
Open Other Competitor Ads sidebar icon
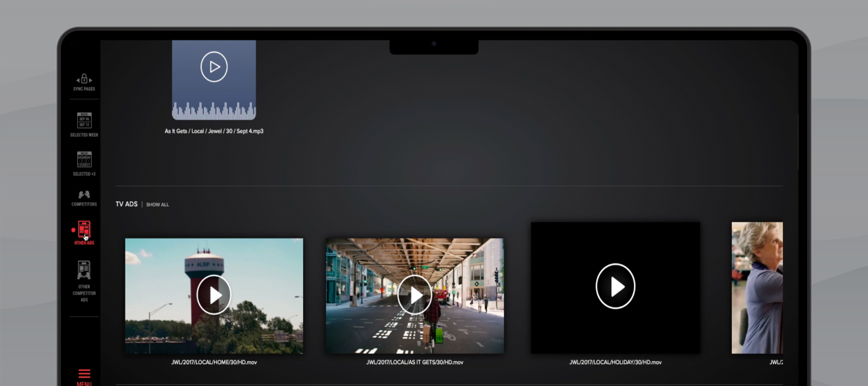(x=84, y=270)
